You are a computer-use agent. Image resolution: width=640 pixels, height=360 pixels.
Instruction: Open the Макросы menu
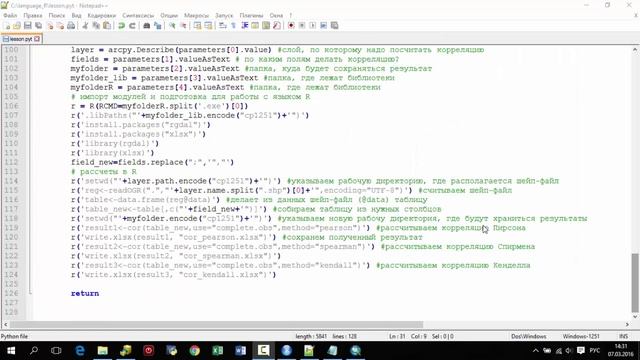[x=196, y=16]
